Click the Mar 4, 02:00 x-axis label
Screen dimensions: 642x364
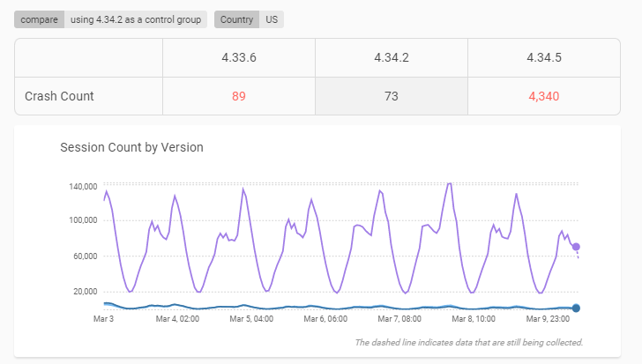click(177, 318)
